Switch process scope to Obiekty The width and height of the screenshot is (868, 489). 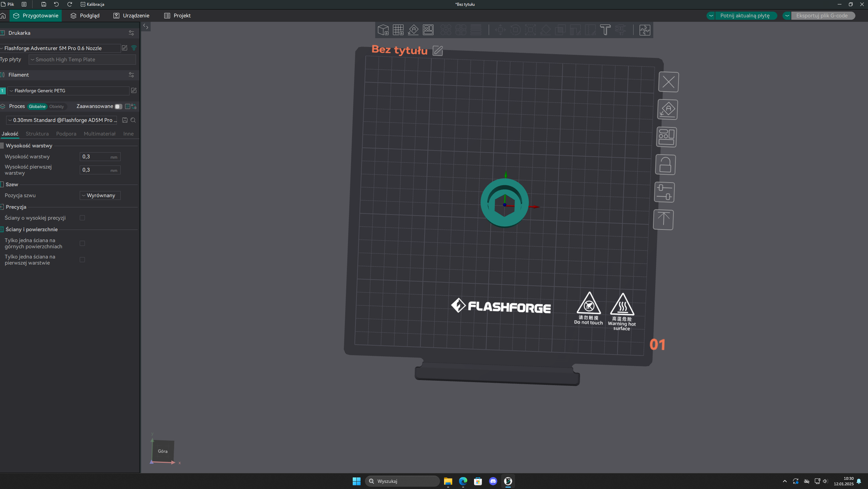pos(57,107)
